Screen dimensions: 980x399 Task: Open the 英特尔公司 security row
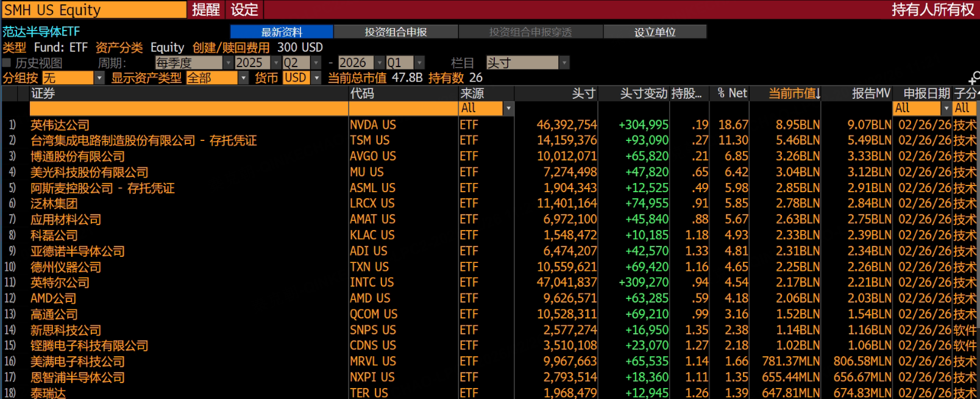click(x=60, y=283)
